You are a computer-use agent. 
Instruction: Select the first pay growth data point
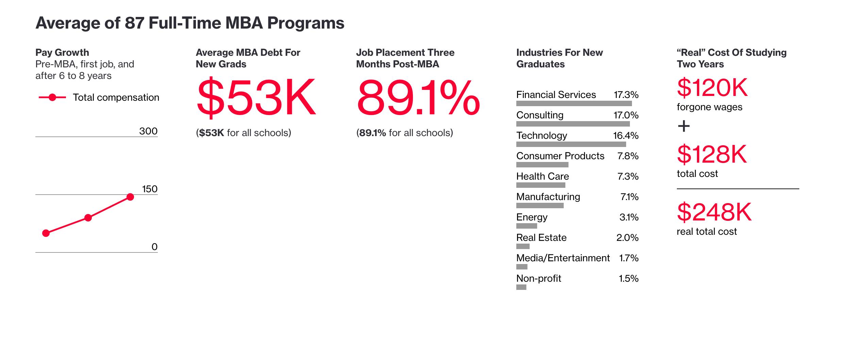pos(46,233)
